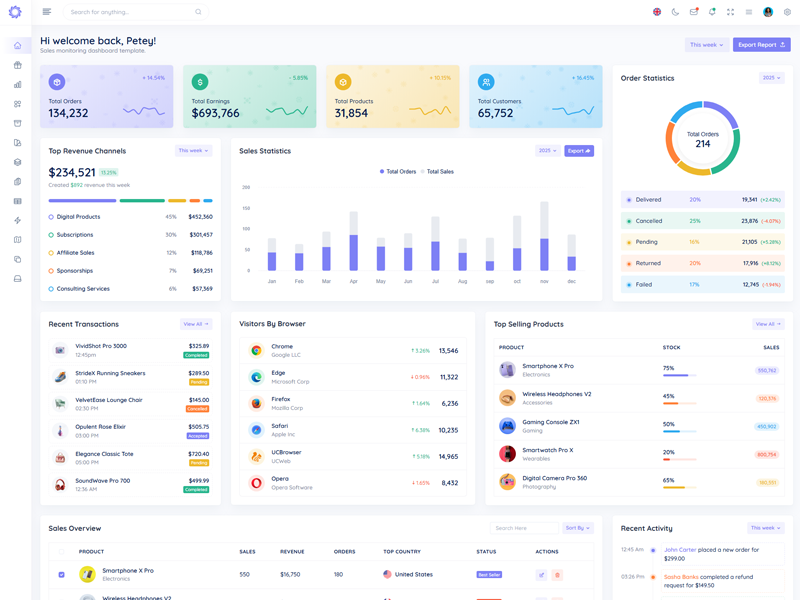Open the user profile avatar menu
This screenshot has width=800, height=600.
point(768,12)
